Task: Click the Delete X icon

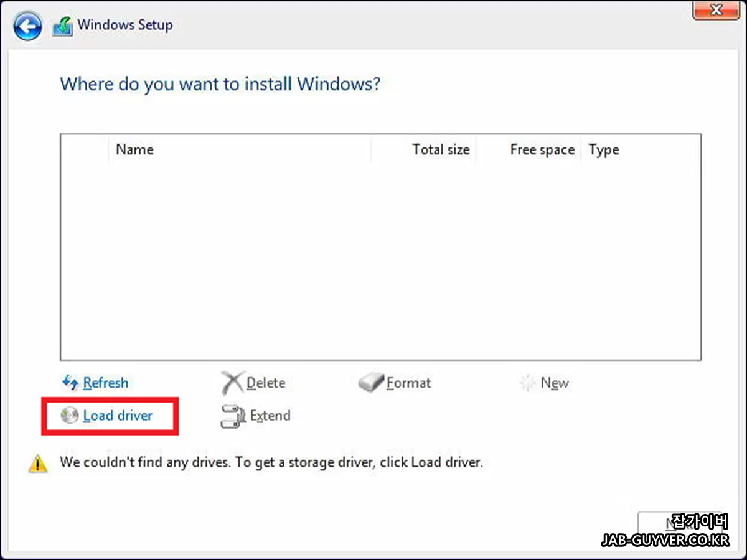Action: [232, 383]
